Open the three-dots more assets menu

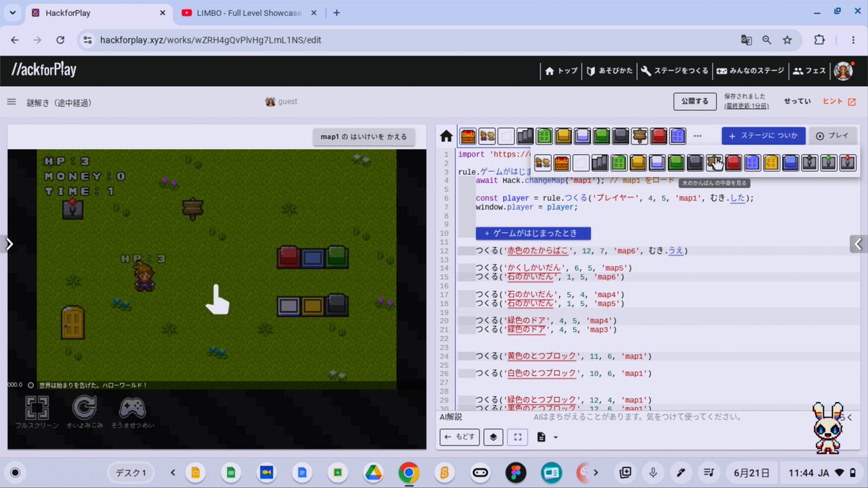tap(697, 136)
